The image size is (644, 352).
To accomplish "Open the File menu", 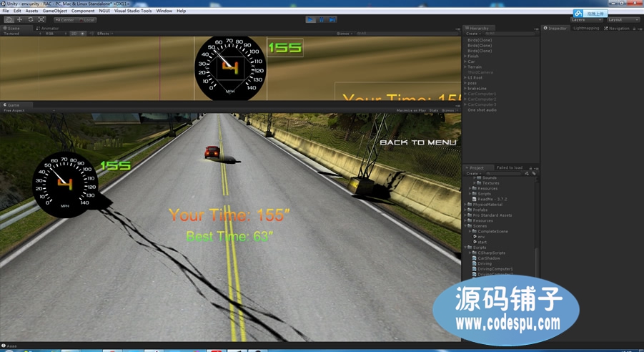I will 6,11.
